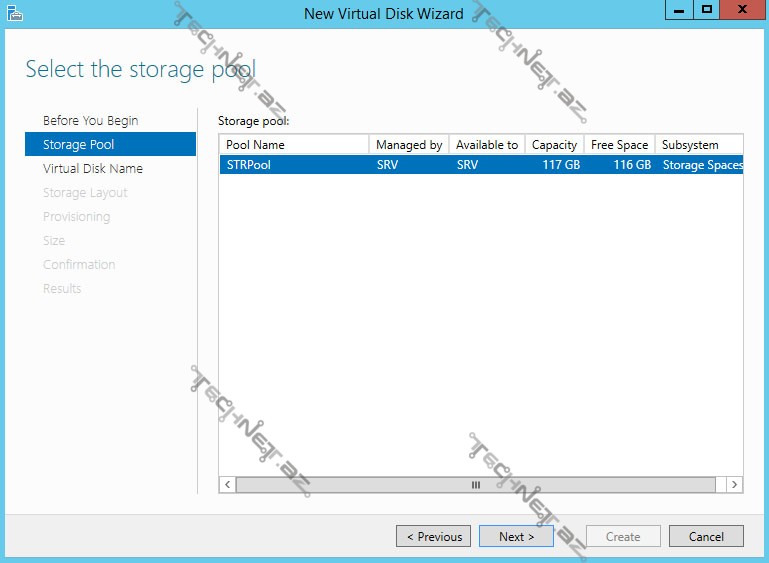Viewport: 769px width, 563px height.
Task: Click the wizard icon in the title bar
Action: tap(15, 13)
